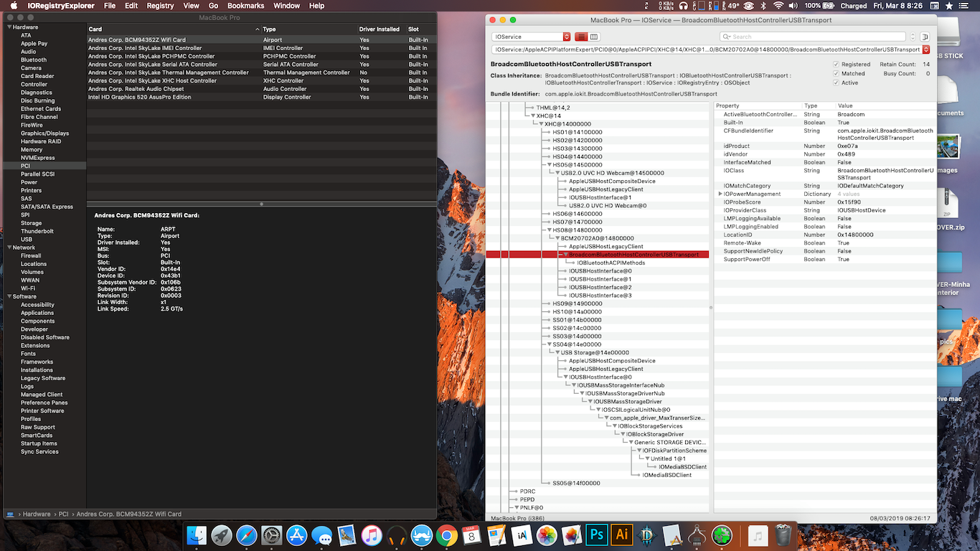Image resolution: width=980 pixels, height=551 pixels.
Task: Select IOBluetoothACPIMethods in the registry tree
Action: [x=611, y=263]
